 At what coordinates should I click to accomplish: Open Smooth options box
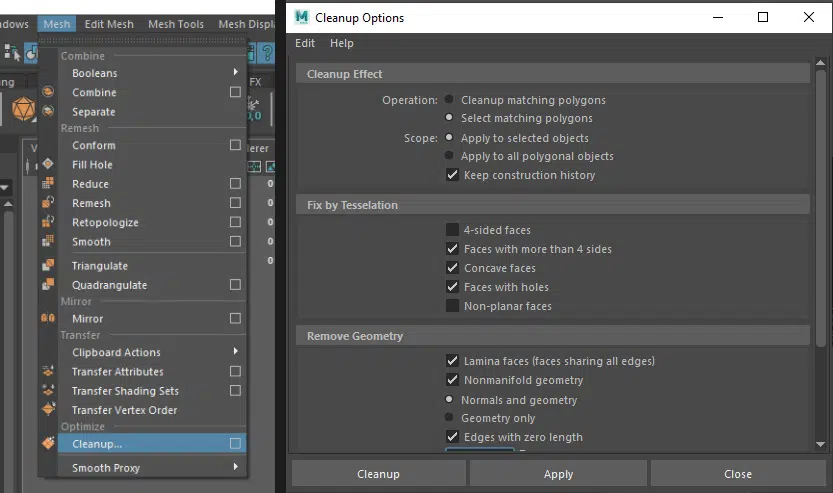[x=235, y=241]
